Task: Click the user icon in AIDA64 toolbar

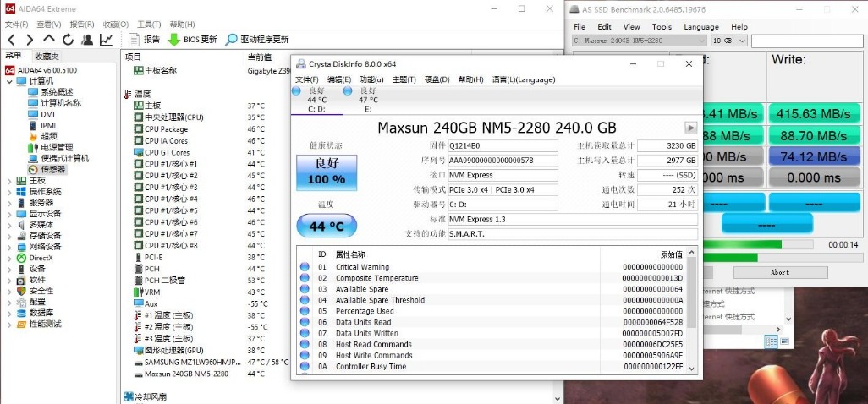Action: (87, 40)
